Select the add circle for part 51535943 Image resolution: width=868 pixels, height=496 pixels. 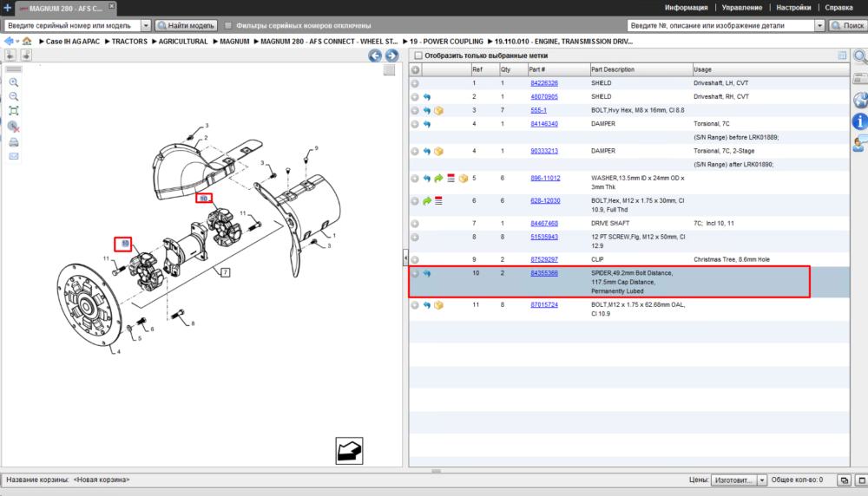[415, 238]
